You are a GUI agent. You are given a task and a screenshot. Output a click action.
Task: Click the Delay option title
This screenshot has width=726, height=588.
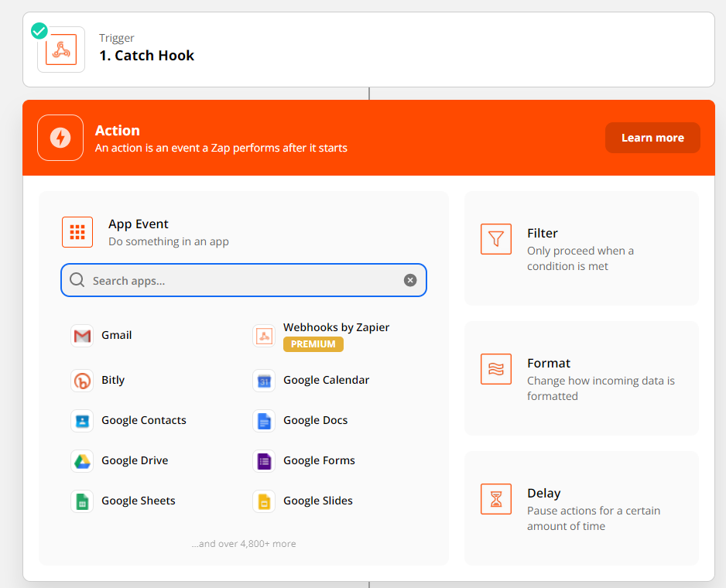[x=544, y=494]
